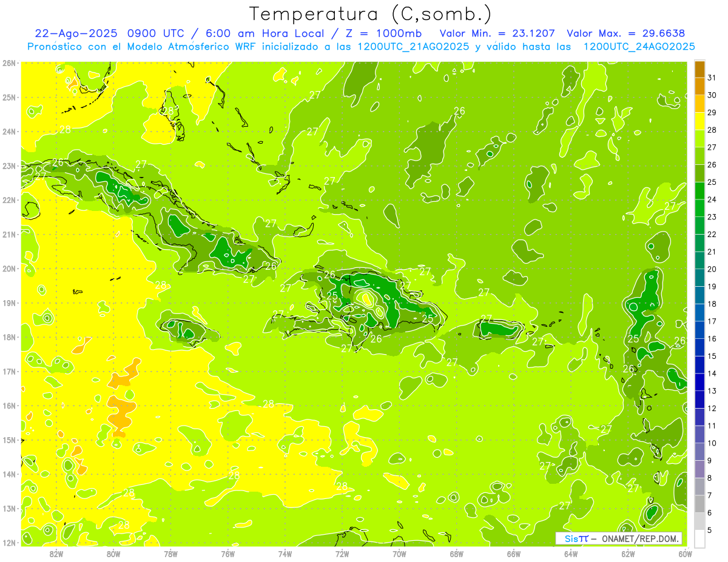Click the color bar label "30"
The image size is (728, 562).
pos(712,95)
